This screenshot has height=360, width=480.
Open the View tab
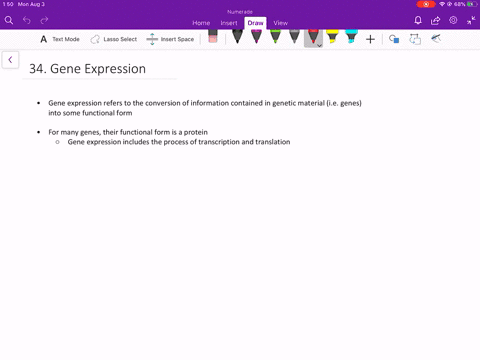pyautogui.click(x=280, y=23)
